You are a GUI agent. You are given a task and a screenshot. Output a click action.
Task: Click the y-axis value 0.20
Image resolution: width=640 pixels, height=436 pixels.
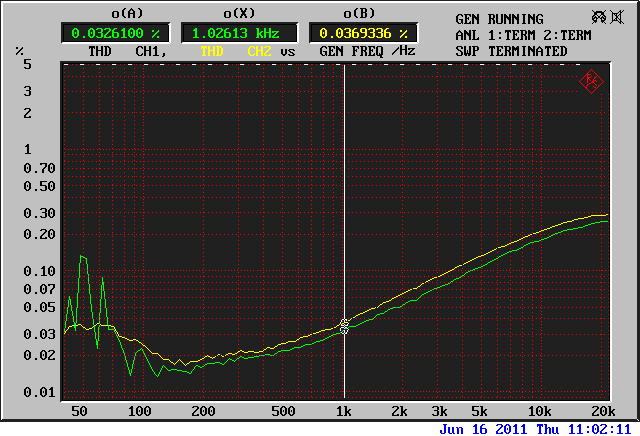click(39, 234)
